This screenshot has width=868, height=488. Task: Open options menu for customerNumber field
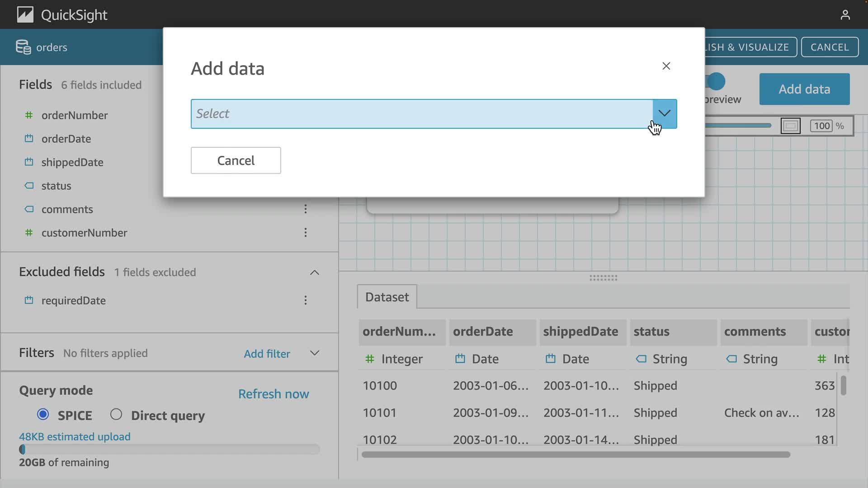pyautogui.click(x=306, y=233)
